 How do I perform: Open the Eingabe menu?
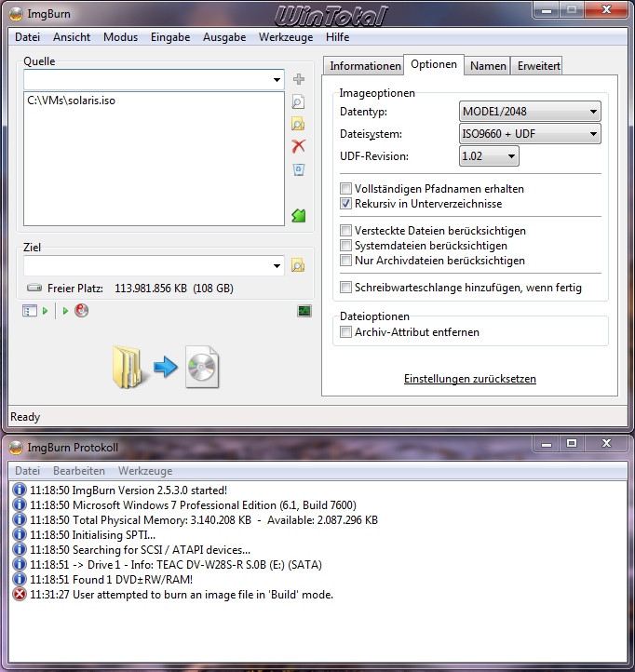point(170,37)
